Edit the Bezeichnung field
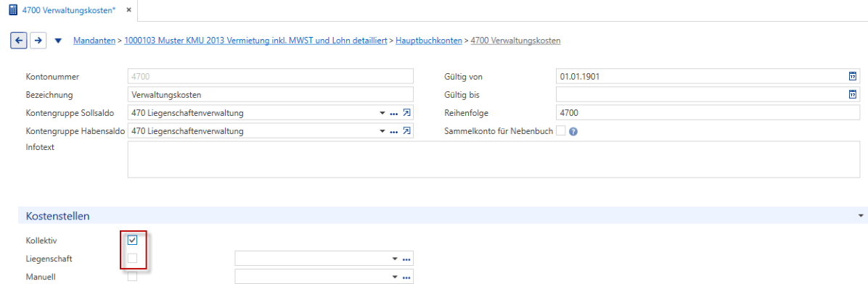 271,94
